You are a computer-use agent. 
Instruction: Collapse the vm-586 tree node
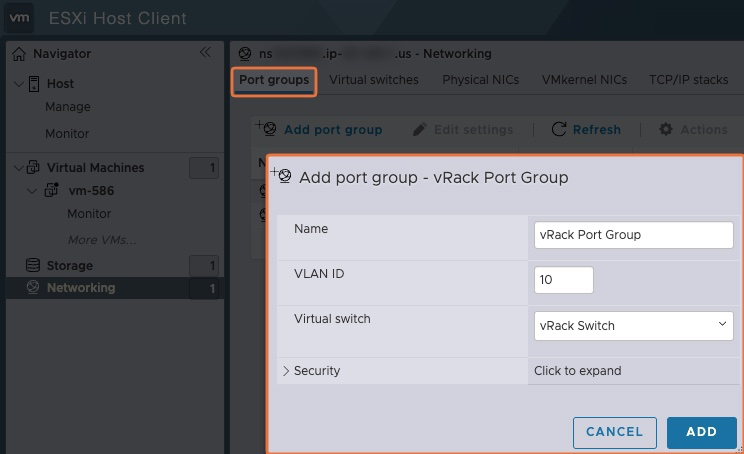pos(32,191)
